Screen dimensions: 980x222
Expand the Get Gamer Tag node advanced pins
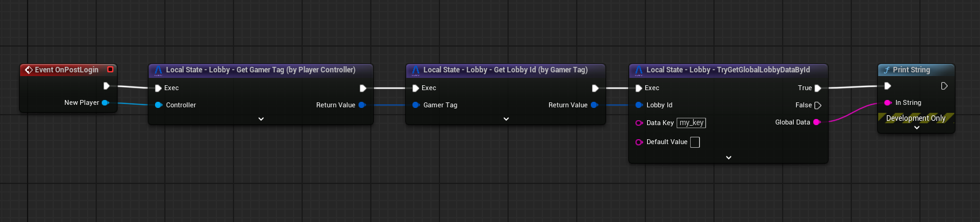261,119
